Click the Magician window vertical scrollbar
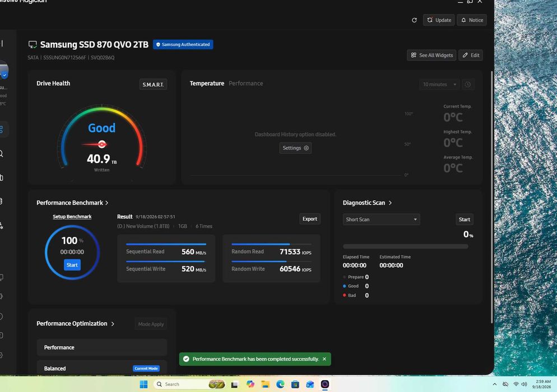 [x=492, y=197]
